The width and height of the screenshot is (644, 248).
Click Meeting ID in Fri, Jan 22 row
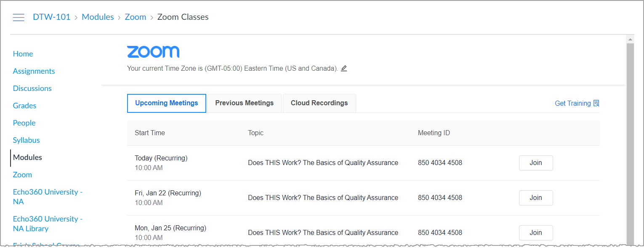(440, 198)
